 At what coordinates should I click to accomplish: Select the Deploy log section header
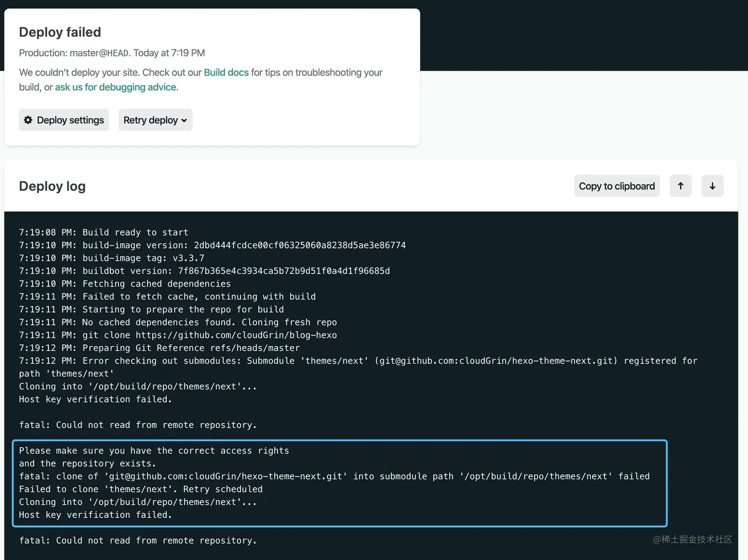click(52, 186)
